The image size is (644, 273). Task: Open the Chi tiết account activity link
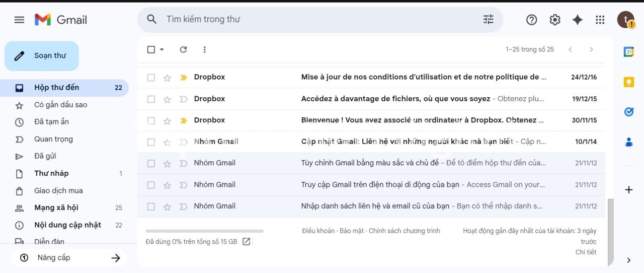pyautogui.click(x=586, y=252)
